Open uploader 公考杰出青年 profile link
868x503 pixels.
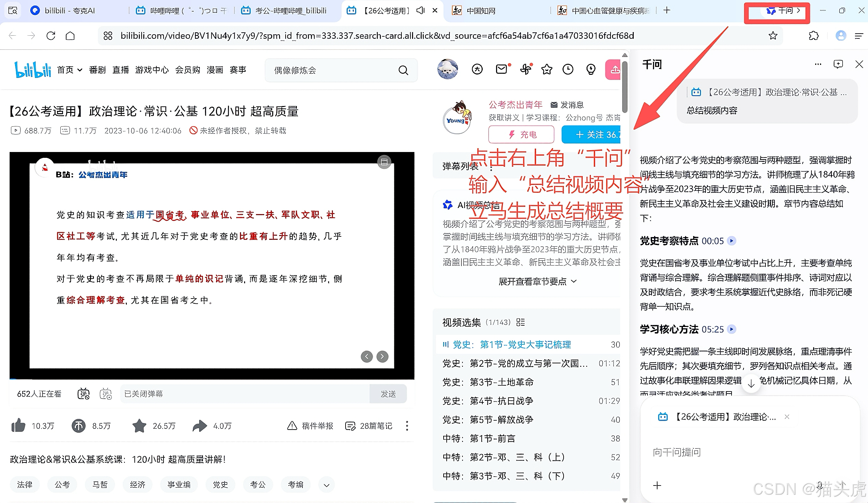click(516, 105)
